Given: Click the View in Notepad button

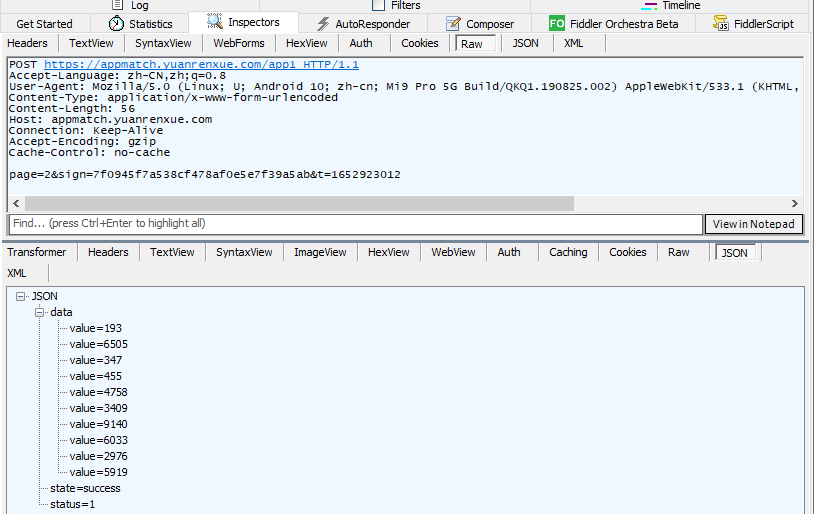Looking at the screenshot, I should [x=753, y=224].
